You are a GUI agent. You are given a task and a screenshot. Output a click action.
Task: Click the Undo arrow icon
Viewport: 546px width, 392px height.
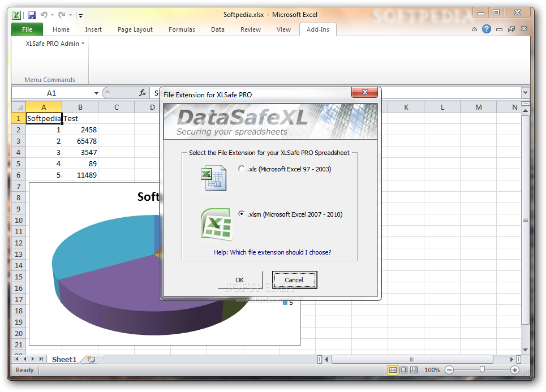pos(44,15)
